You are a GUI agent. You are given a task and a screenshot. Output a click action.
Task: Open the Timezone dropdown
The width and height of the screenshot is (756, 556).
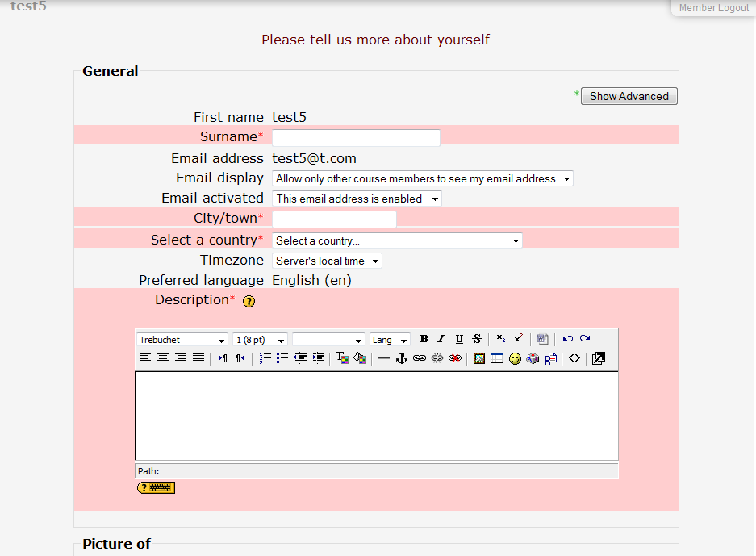coord(327,261)
